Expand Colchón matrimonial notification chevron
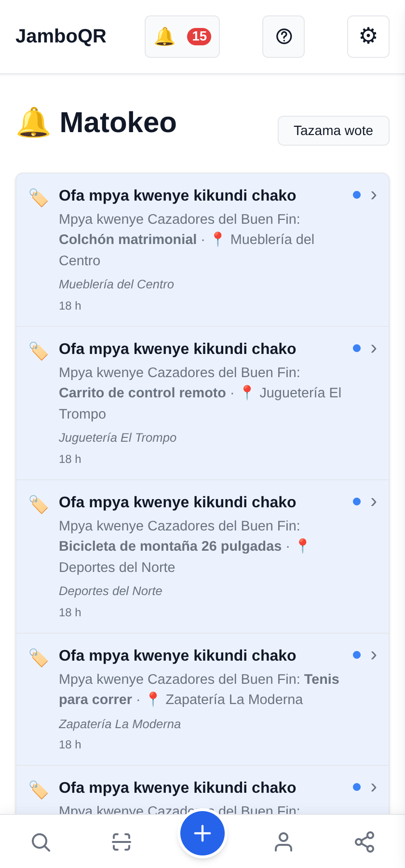This screenshot has width=405, height=868. click(x=374, y=195)
